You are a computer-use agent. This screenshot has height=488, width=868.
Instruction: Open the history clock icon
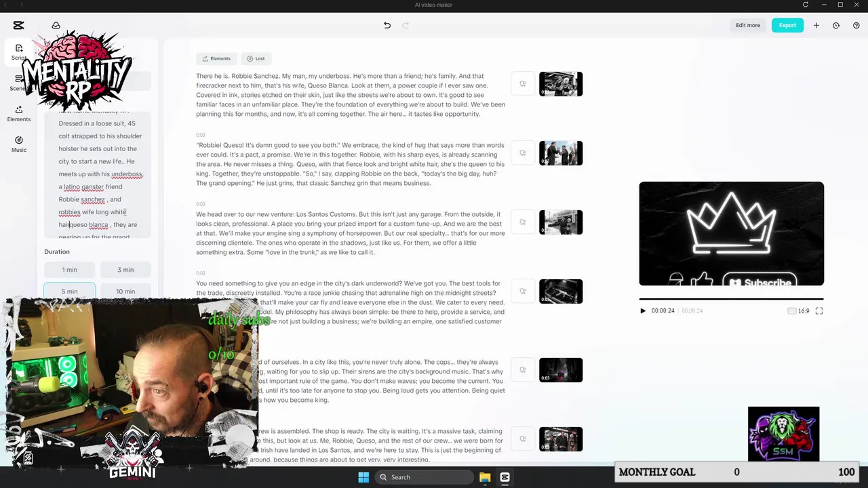click(836, 25)
